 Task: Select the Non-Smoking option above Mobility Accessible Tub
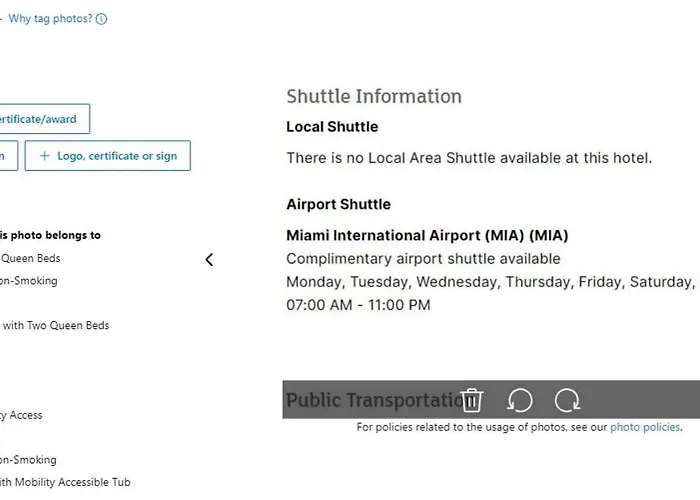tap(28, 460)
